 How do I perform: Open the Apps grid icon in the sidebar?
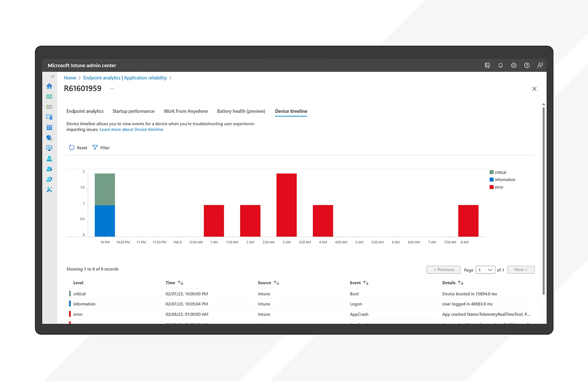click(x=49, y=128)
